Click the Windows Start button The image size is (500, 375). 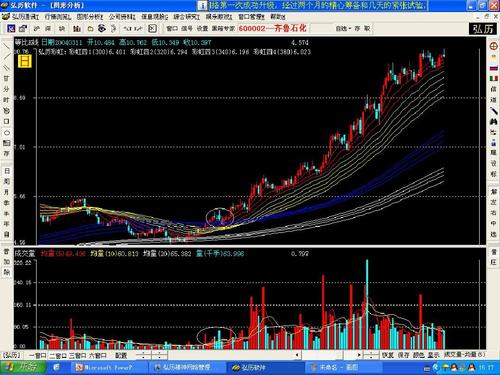[23, 368]
